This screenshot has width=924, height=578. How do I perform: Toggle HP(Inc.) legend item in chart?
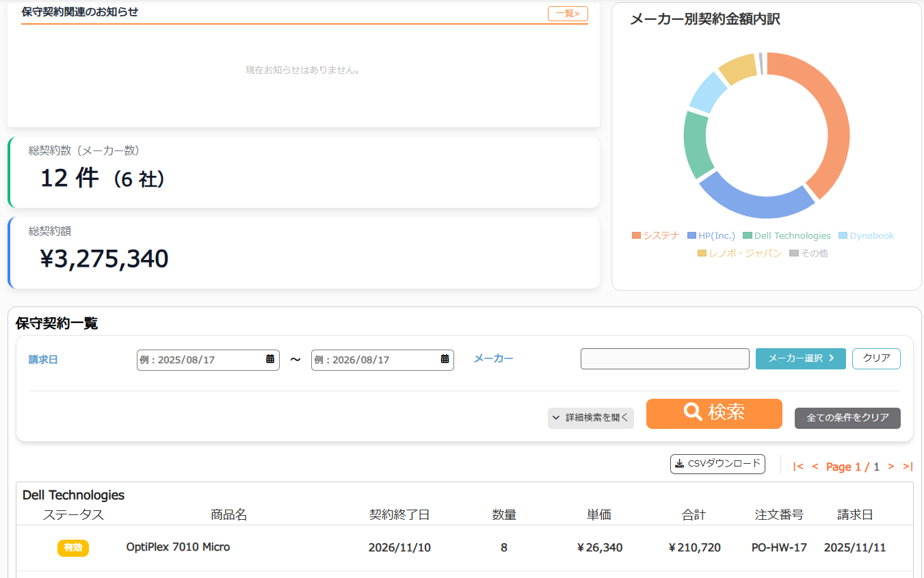711,235
